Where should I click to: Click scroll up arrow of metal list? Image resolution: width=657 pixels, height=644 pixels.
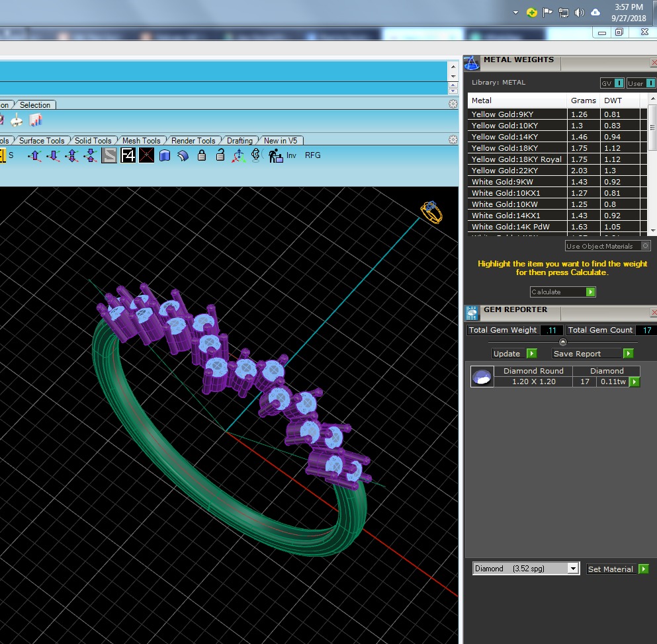tap(652, 99)
